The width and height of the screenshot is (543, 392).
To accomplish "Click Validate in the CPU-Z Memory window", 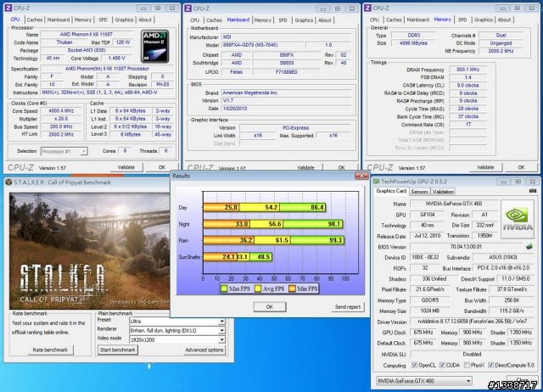I will click(x=485, y=167).
